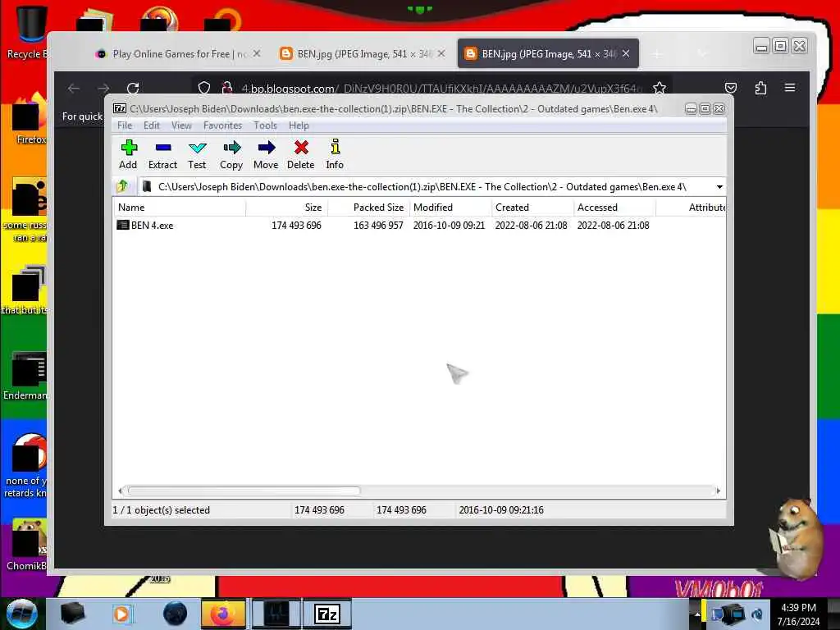Click status bar date 2016-10-09 09:21:16
The width and height of the screenshot is (840, 630).
(x=501, y=510)
